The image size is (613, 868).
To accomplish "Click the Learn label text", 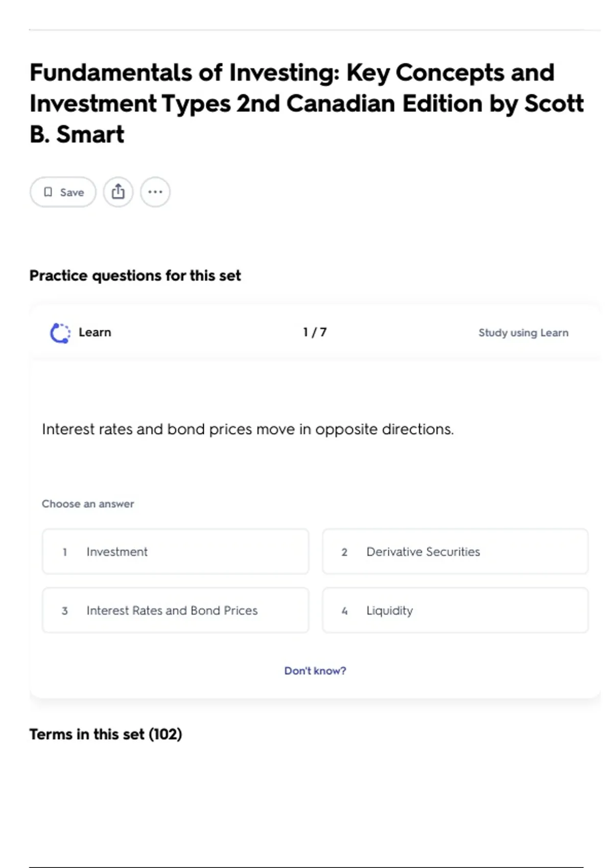I will click(95, 332).
